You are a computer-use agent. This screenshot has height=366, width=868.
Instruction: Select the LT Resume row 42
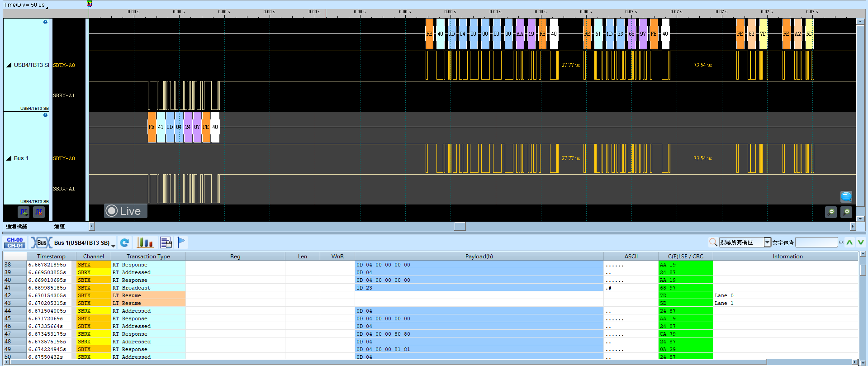[x=430, y=295]
